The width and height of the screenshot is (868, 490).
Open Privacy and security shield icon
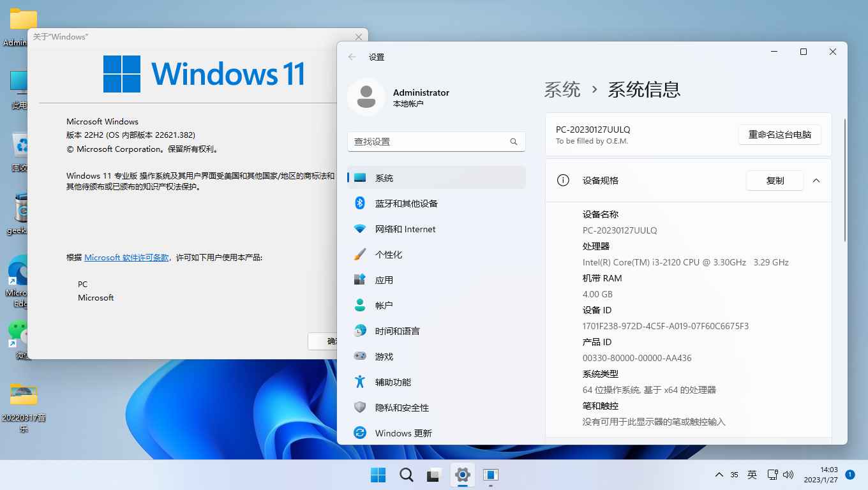(x=360, y=408)
